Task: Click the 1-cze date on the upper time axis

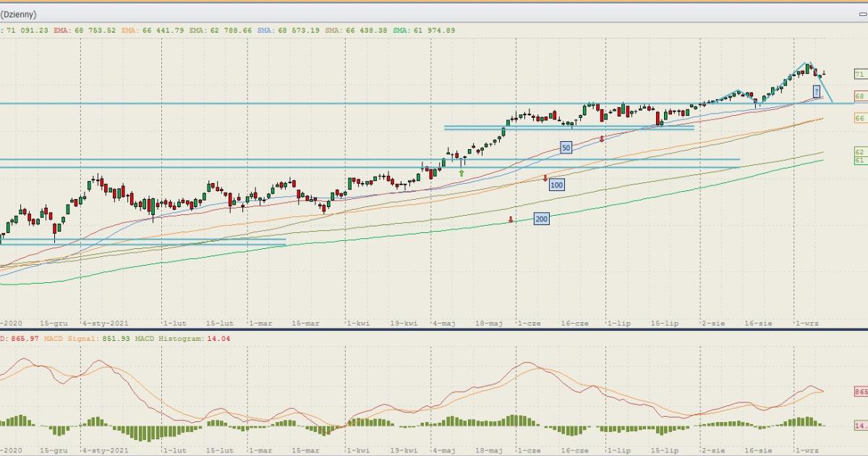Action: pos(528,324)
